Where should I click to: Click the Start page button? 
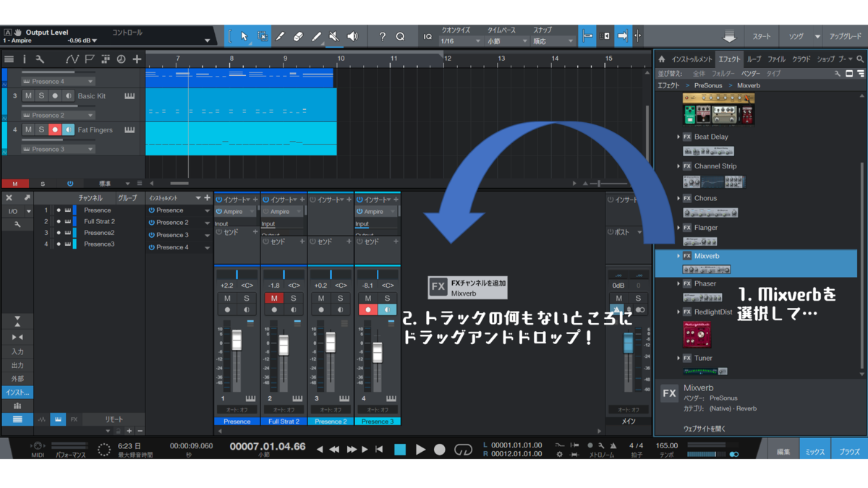coord(762,36)
